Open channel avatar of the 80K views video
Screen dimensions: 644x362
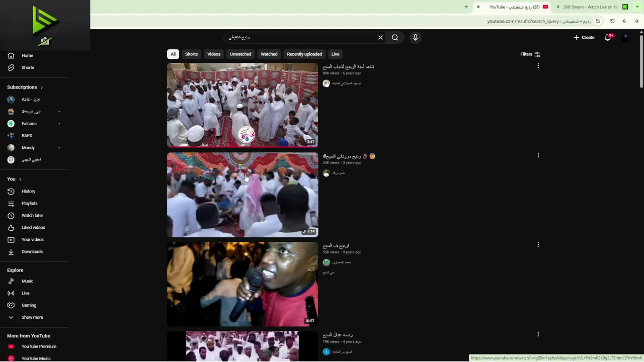[326, 83]
